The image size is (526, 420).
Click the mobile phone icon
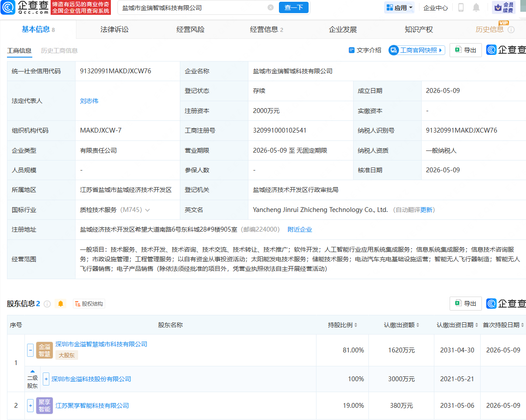[x=461, y=7]
